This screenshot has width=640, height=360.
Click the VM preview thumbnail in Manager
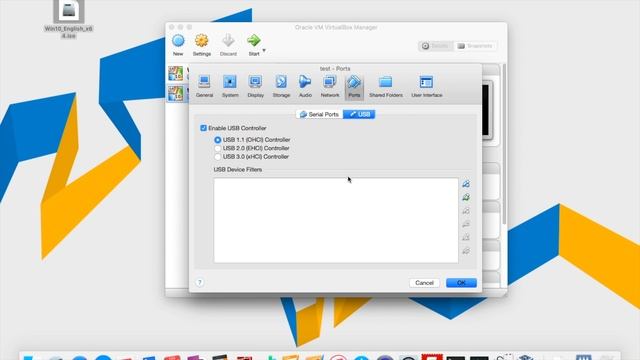tap(487, 110)
